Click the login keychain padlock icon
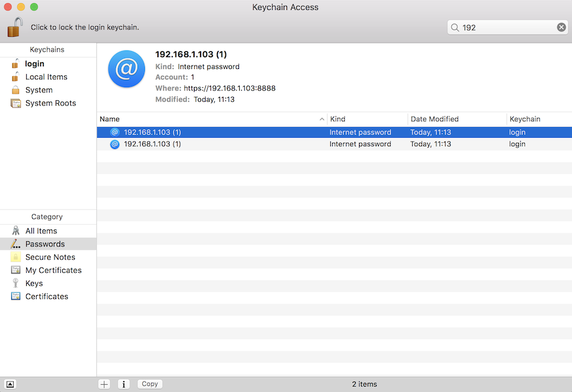 (x=15, y=64)
